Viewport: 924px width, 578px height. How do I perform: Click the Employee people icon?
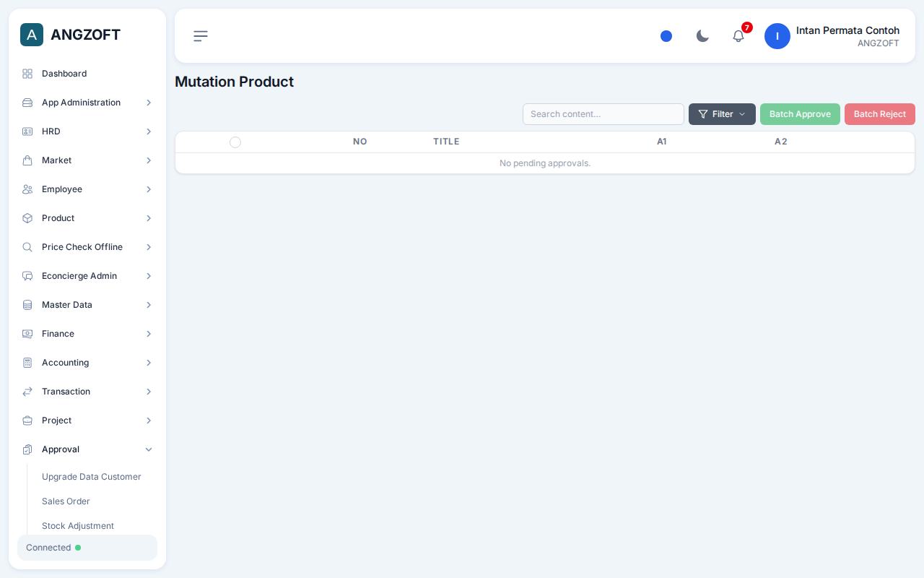pyautogui.click(x=27, y=189)
